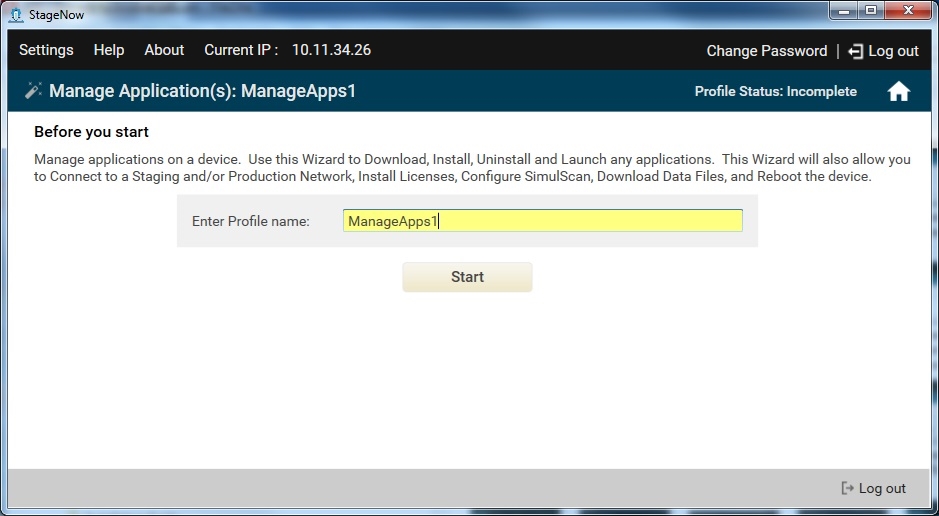Click the magic wand wizard icon

(x=33, y=91)
